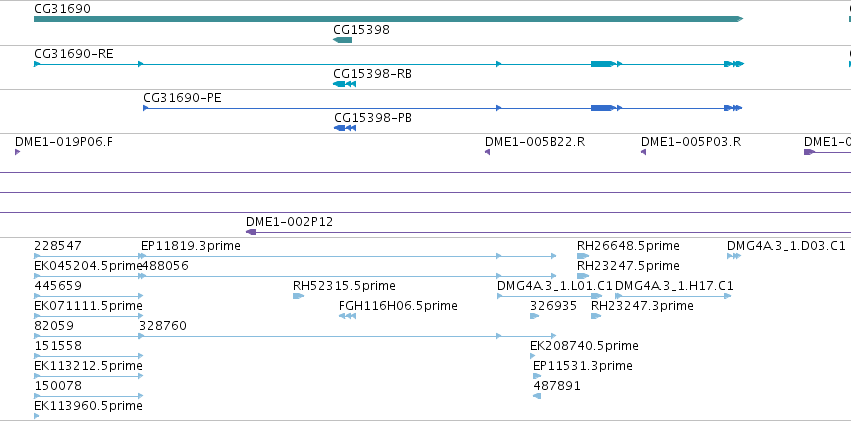851x421 pixels.
Task: Click the DME1-019P06.F marker arrow
Action: tap(17, 152)
